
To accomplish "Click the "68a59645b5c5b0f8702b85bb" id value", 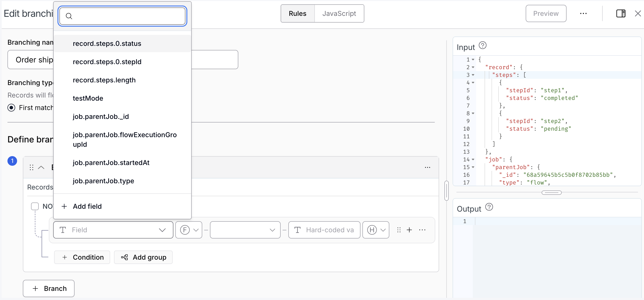I will pyautogui.click(x=568, y=175).
